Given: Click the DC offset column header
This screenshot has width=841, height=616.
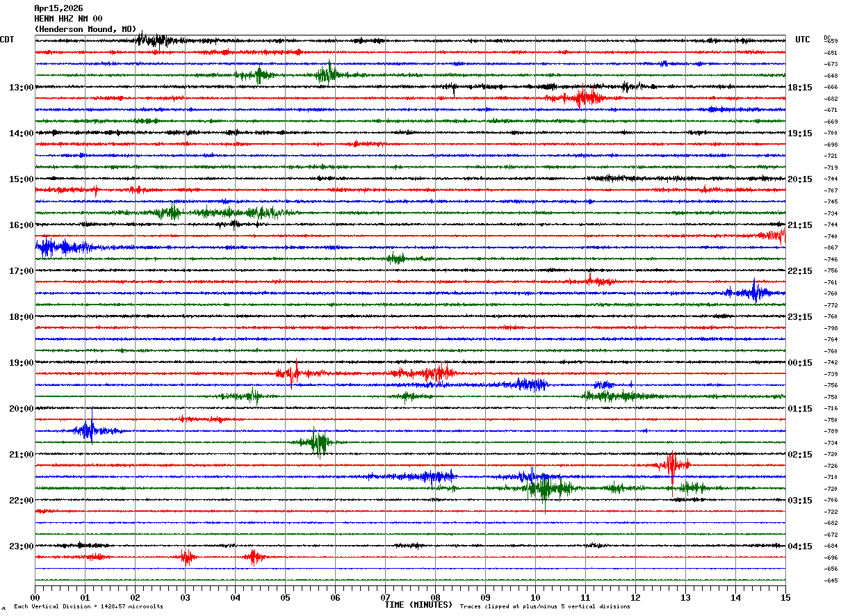Looking at the screenshot, I should (x=827, y=38).
